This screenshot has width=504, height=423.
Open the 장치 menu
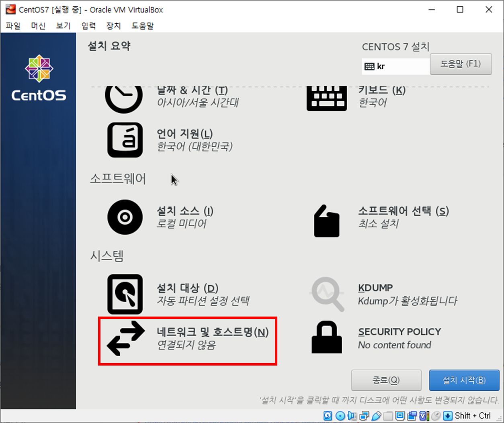[113, 26]
